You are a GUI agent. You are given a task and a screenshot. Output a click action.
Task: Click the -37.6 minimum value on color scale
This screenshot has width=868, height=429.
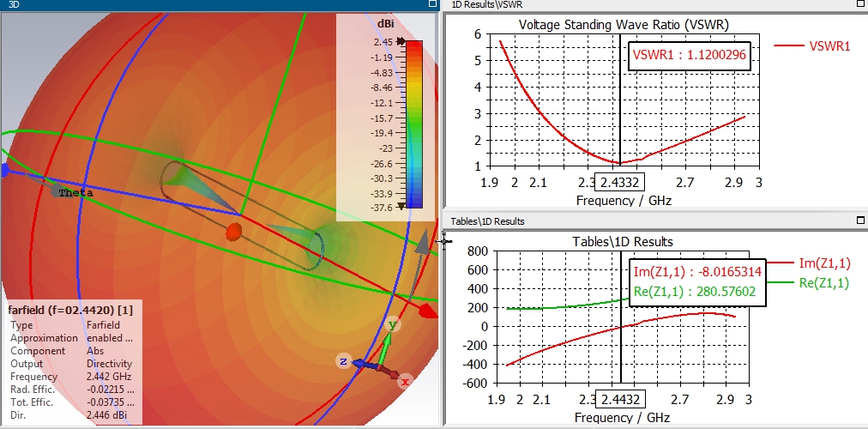click(x=381, y=208)
